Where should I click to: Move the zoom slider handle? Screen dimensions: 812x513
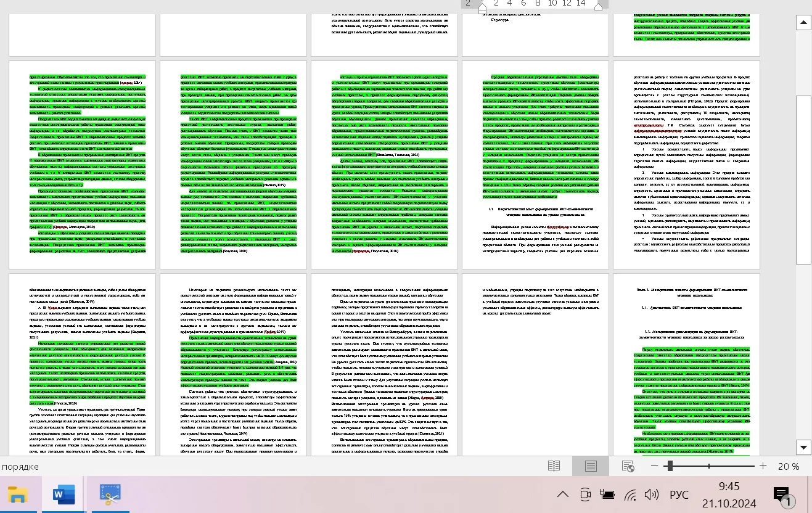click(x=670, y=467)
